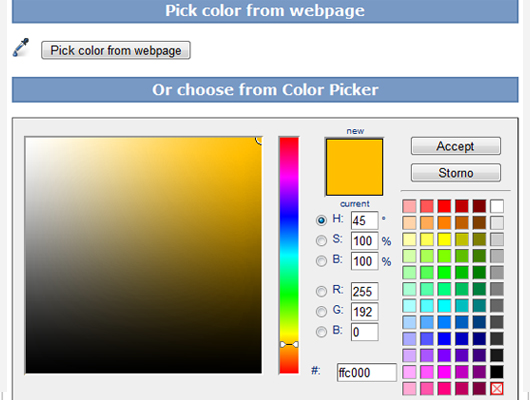
Task: Choose the navy swatch in the blue row
Action: [x=479, y=339]
